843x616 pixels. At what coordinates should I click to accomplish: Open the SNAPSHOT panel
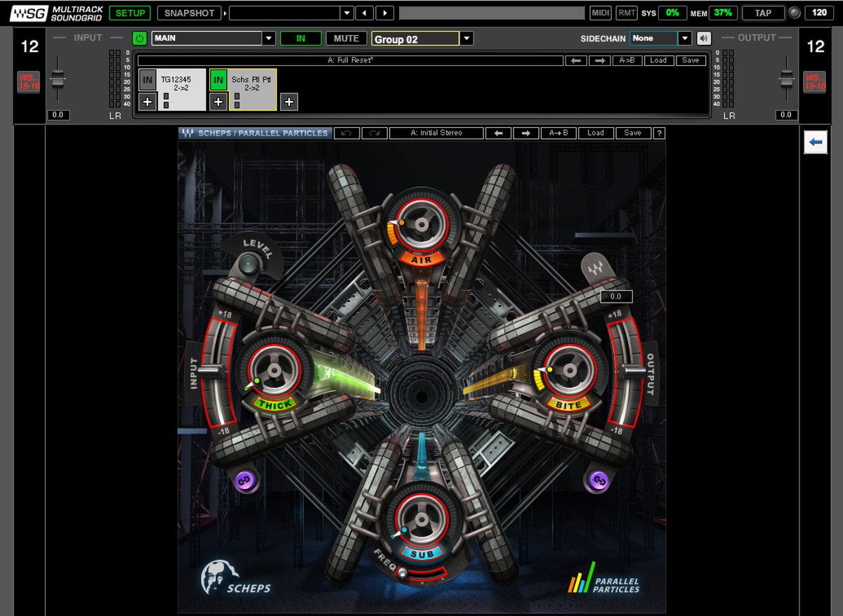[x=189, y=13]
